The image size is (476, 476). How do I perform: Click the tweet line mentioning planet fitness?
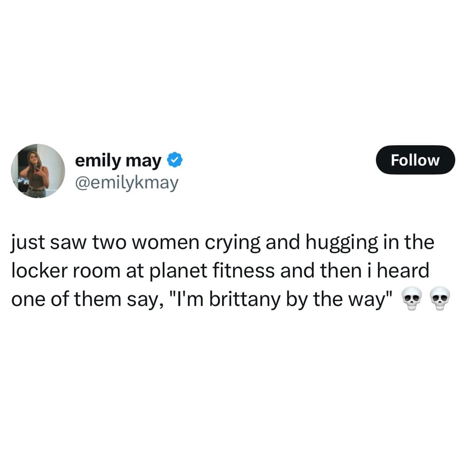click(x=220, y=271)
